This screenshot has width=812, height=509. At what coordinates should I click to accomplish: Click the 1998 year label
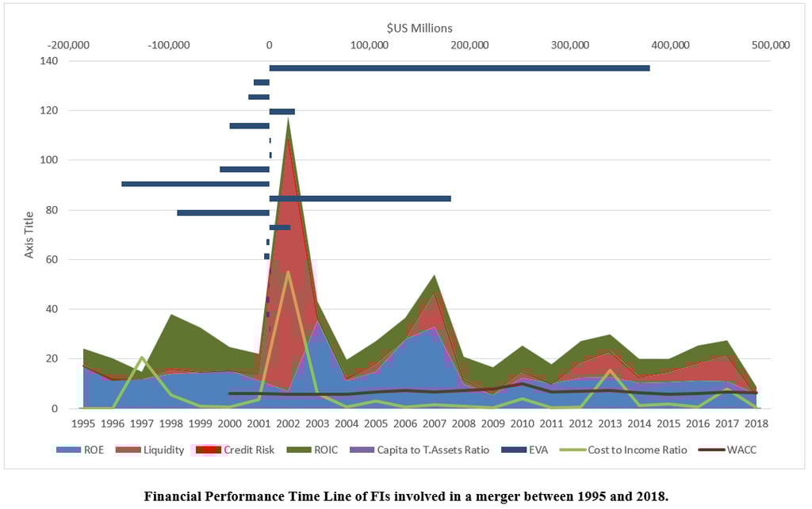(171, 423)
